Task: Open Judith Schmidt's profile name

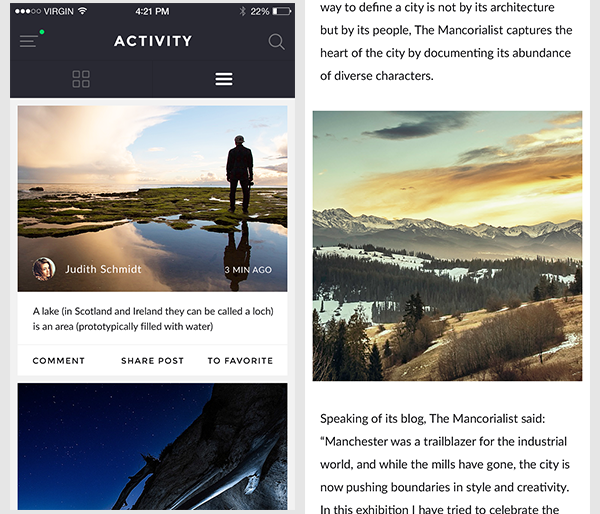Action: 103,269
